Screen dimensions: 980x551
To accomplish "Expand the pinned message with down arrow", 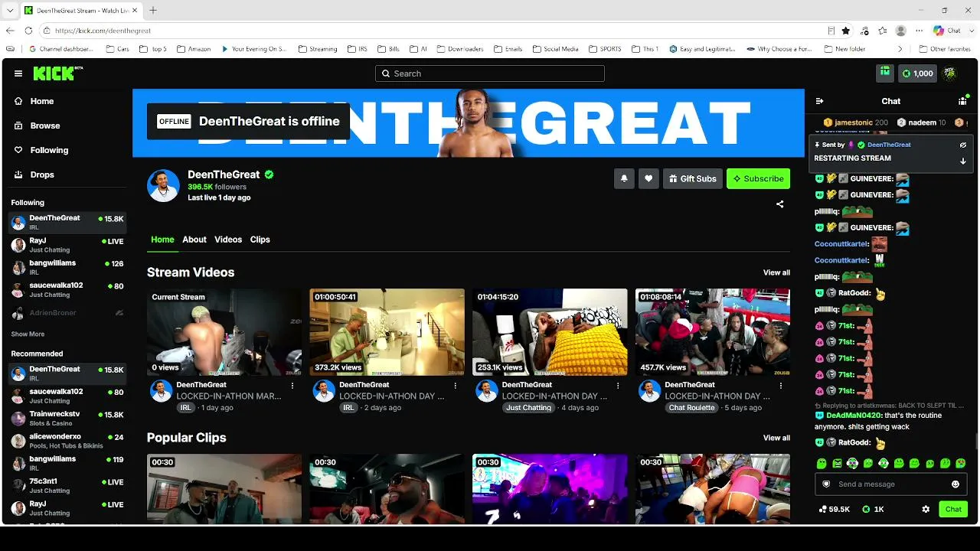I will (x=963, y=161).
